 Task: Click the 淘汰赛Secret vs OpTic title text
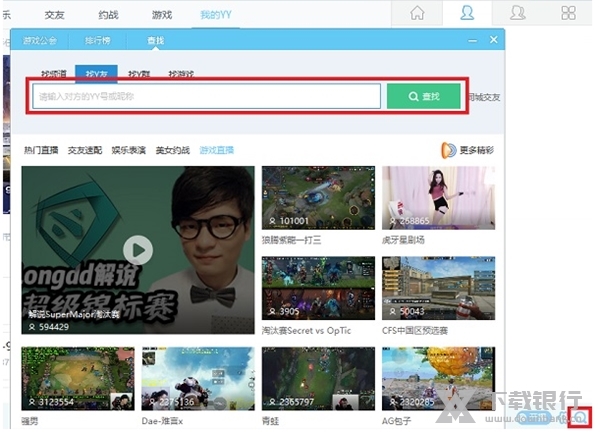click(307, 331)
